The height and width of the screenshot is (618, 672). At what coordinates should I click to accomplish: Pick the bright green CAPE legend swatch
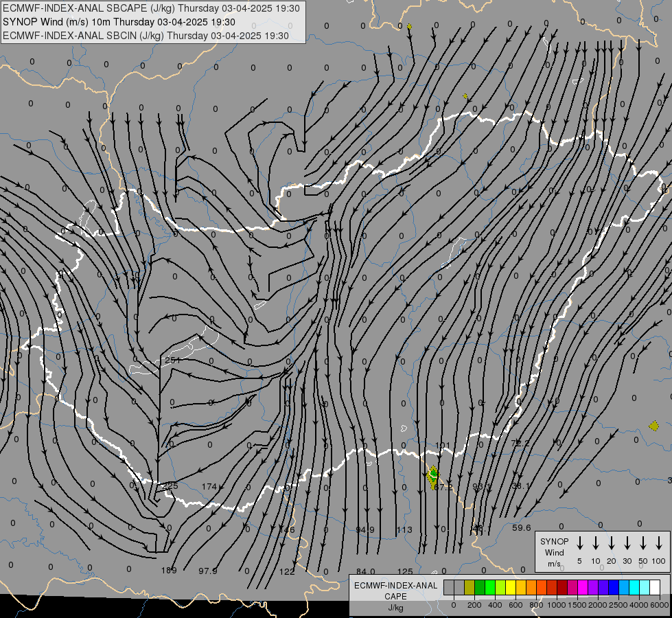490,587
